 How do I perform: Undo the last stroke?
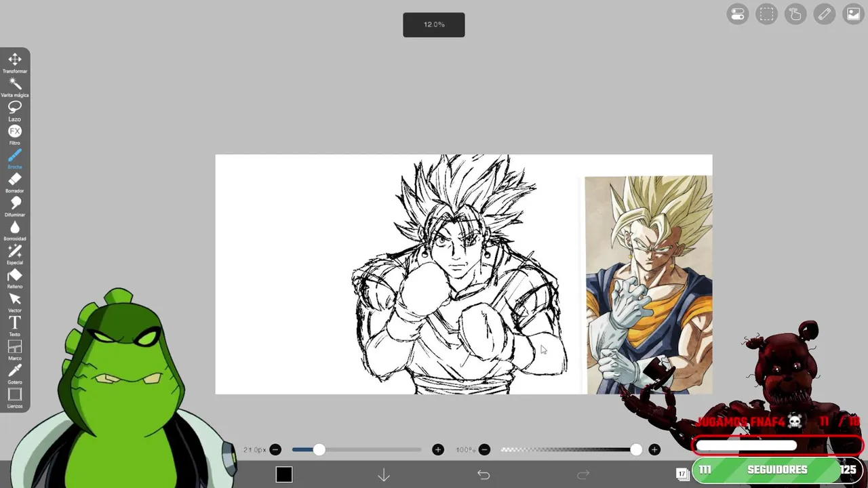coord(484,475)
